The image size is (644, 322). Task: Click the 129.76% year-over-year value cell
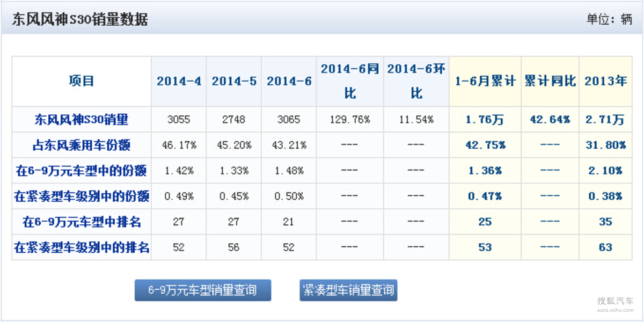click(x=350, y=120)
